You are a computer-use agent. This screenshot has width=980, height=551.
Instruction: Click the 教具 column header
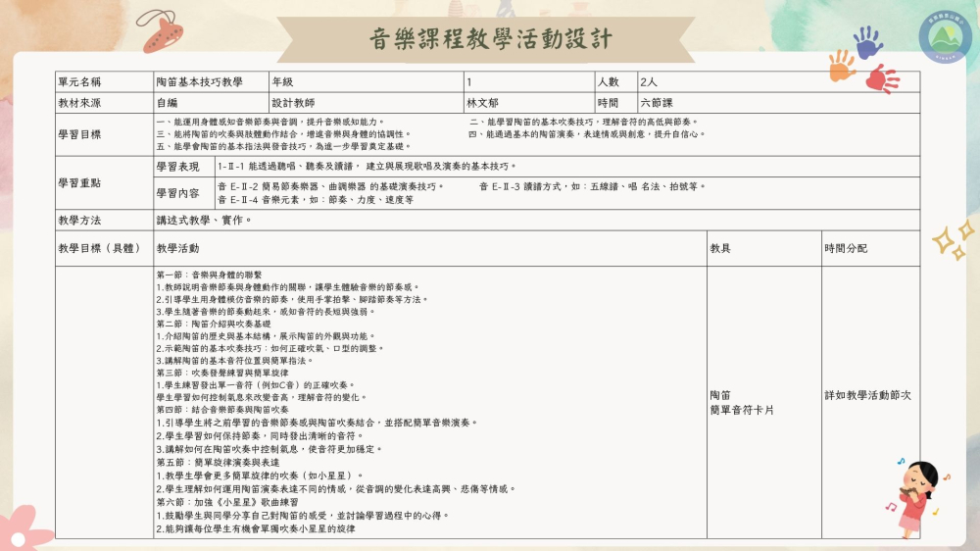coord(763,248)
